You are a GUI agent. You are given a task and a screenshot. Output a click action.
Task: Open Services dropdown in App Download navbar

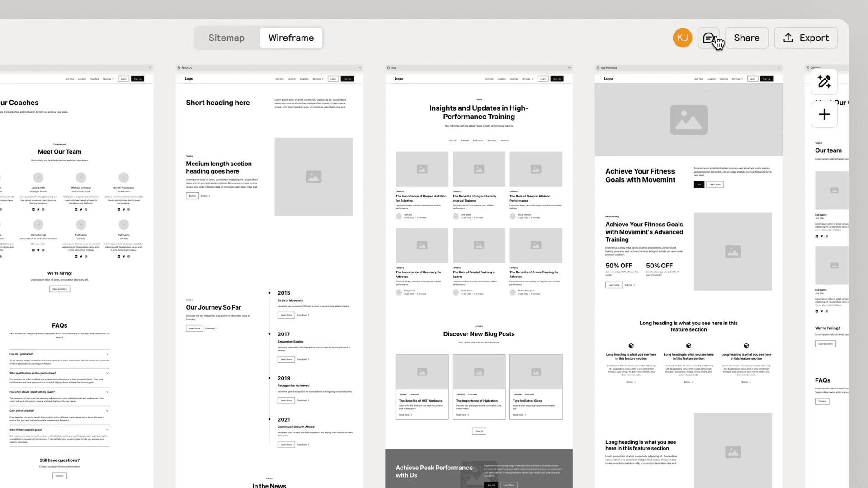point(737,79)
